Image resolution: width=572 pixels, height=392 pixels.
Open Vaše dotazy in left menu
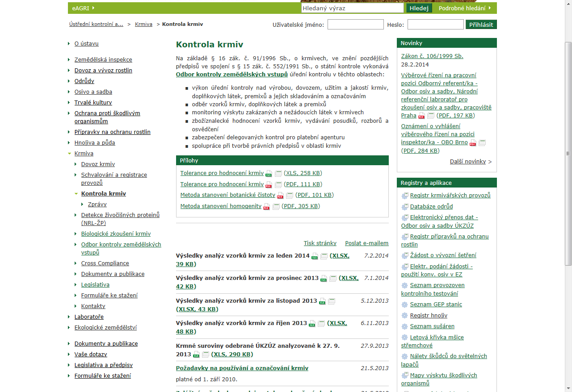(x=91, y=354)
